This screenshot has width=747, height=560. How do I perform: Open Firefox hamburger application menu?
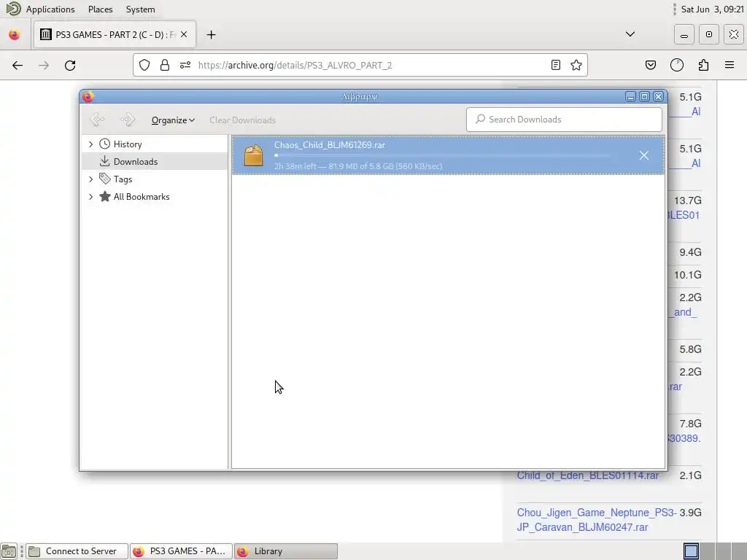coord(729,65)
